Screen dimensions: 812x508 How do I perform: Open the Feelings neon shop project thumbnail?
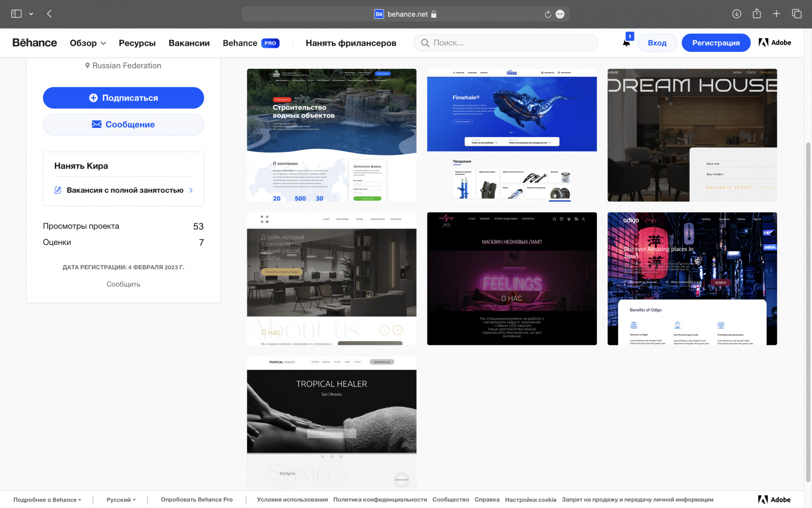pos(512,278)
